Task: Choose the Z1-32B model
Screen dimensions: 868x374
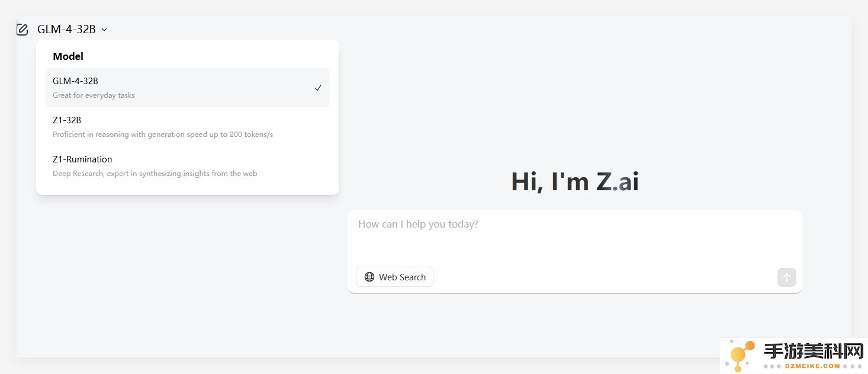Action: pos(188,127)
